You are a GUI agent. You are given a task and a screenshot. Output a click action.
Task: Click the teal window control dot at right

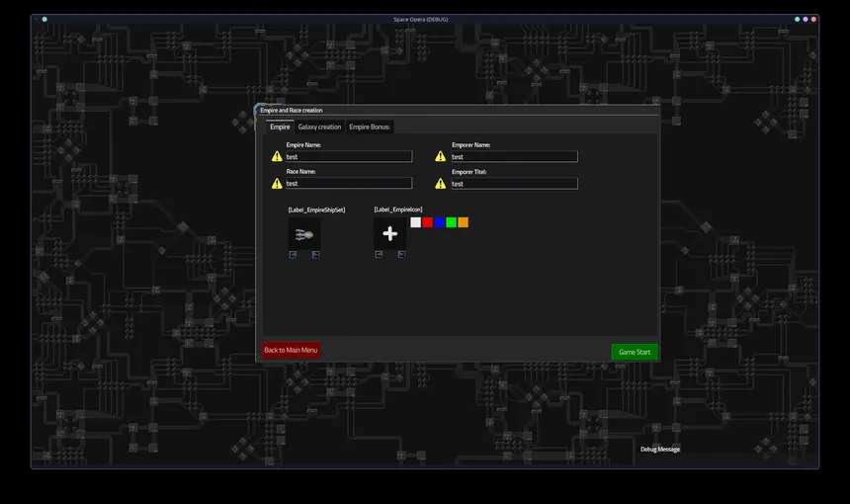tap(797, 20)
